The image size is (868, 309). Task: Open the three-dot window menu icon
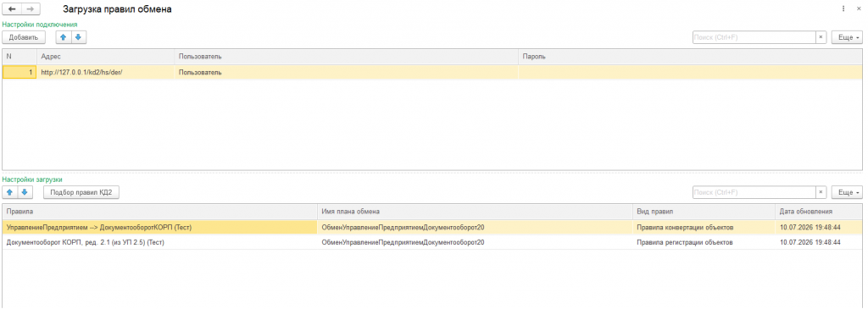click(x=843, y=8)
